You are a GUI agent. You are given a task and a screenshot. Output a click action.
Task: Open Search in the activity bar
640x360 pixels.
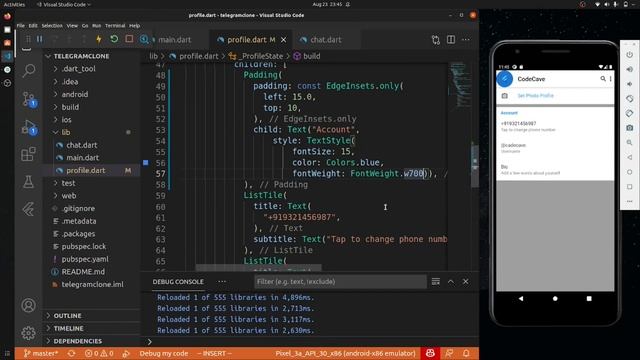[x=28, y=71]
